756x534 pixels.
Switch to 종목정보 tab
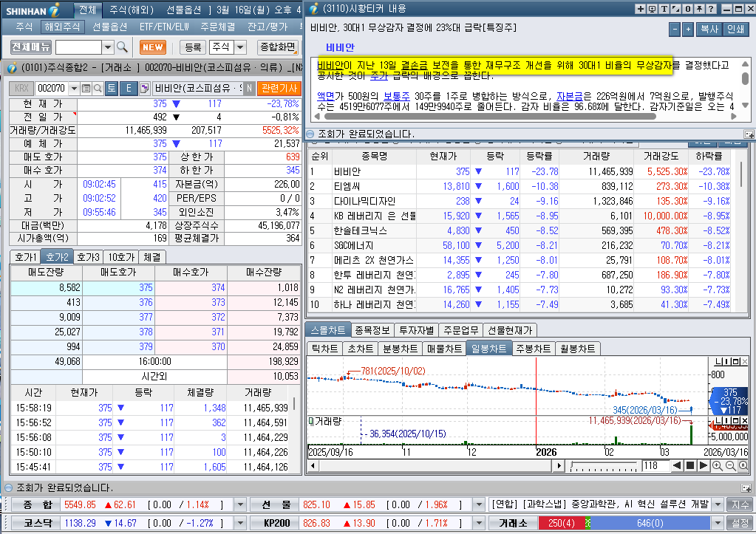372,330
